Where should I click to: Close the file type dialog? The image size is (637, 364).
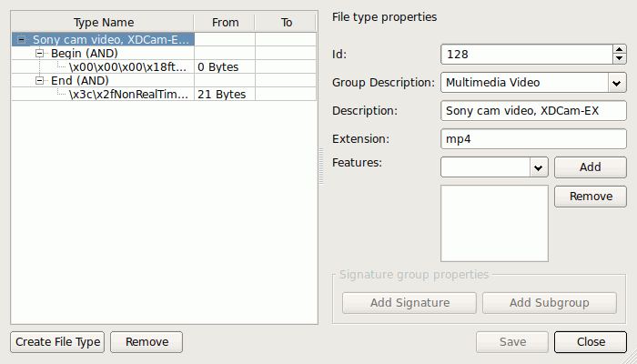point(591,342)
